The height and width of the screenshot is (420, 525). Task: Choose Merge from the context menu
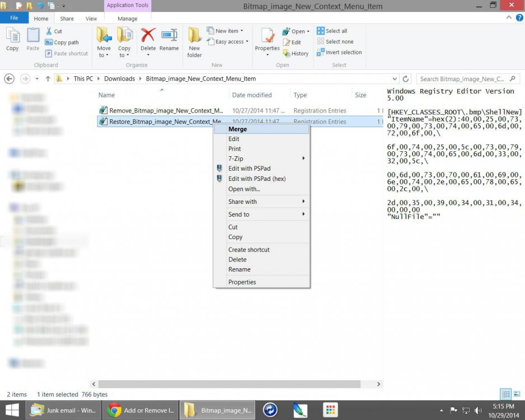(x=261, y=129)
